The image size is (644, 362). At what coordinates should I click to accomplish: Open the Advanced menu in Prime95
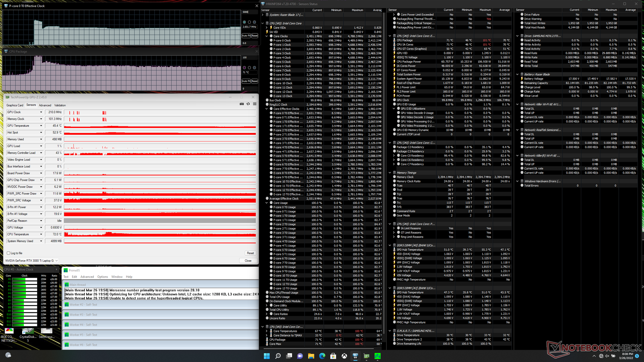click(87, 277)
